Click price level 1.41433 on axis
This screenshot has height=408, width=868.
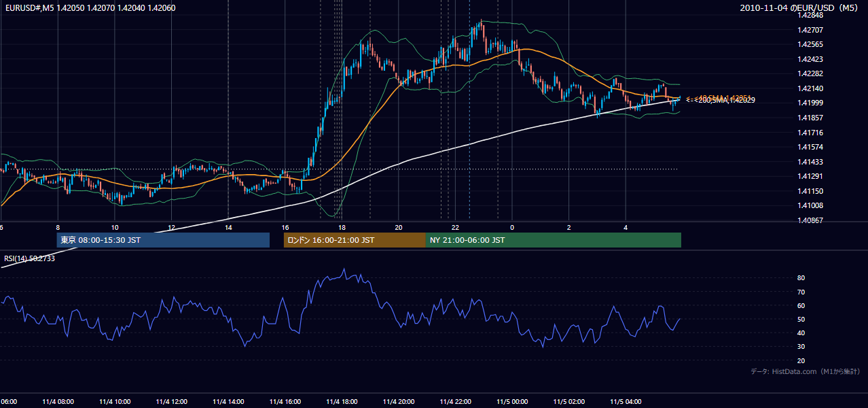pos(810,162)
